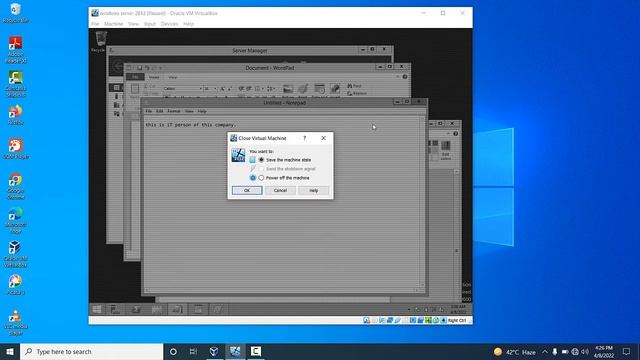Click the taskbar clock and date

(x=604, y=352)
